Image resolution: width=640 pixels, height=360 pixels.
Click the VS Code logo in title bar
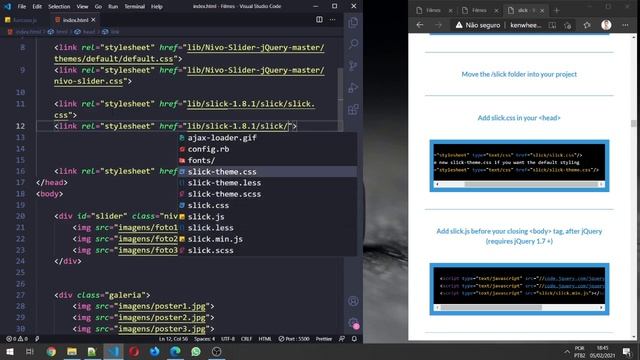(x=7, y=6)
